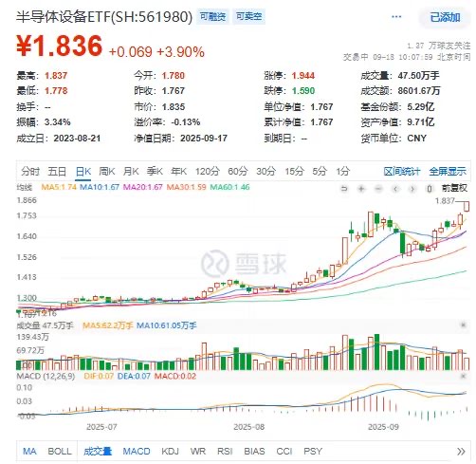Screen dimensions: 476x464
Task: Switch to the 5分 interval tab
Action: [x=320, y=171]
